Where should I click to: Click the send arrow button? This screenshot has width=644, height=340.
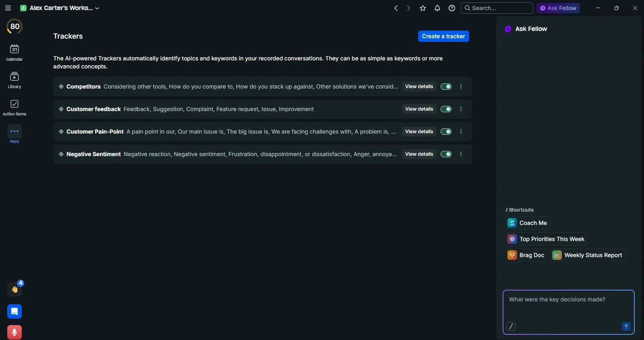coord(626,326)
